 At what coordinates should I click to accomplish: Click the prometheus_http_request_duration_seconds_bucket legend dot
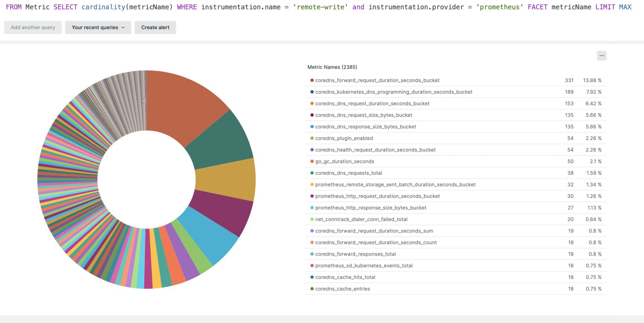click(x=311, y=196)
